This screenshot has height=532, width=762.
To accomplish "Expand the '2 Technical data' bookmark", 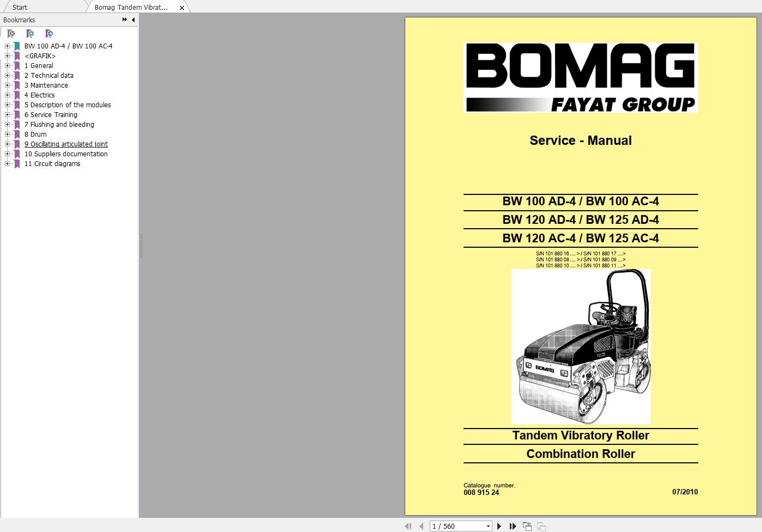I will (x=7, y=76).
